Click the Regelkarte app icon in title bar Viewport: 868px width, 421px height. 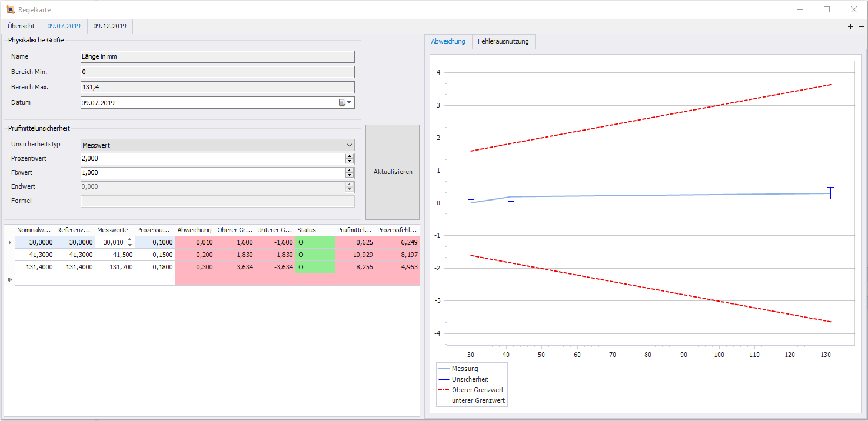(x=10, y=10)
